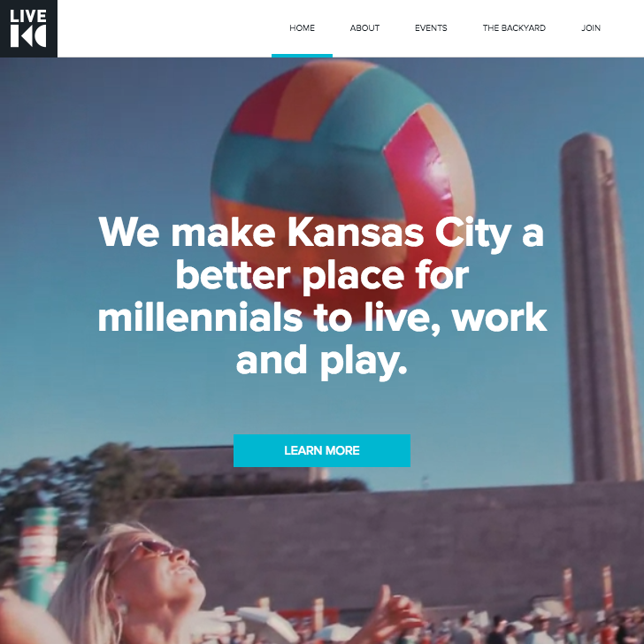Click the pink panel on beach ball
This screenshot has height=644, width=644.
point(415,165)
